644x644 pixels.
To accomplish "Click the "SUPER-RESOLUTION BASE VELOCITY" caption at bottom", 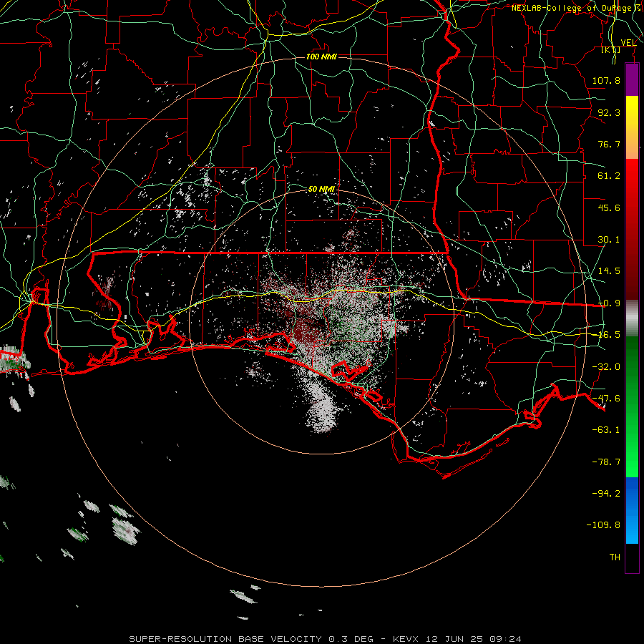I will click(225, 639).
